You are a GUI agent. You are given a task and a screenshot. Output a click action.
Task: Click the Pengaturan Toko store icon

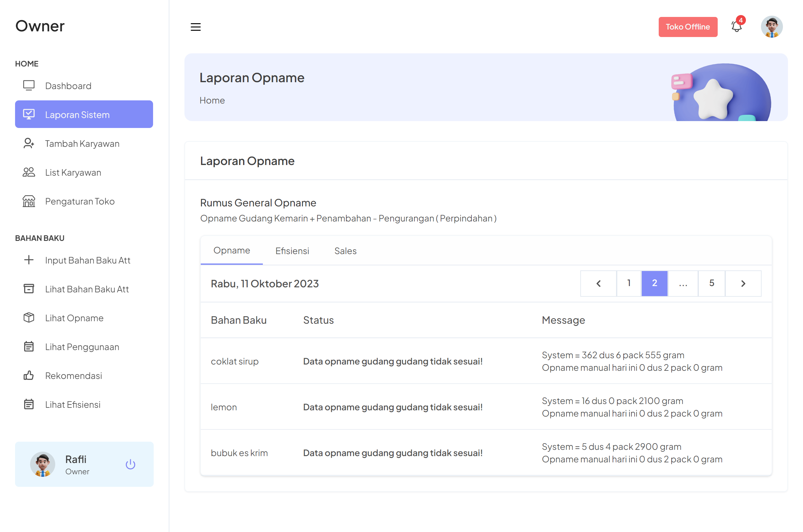[29, 201]
